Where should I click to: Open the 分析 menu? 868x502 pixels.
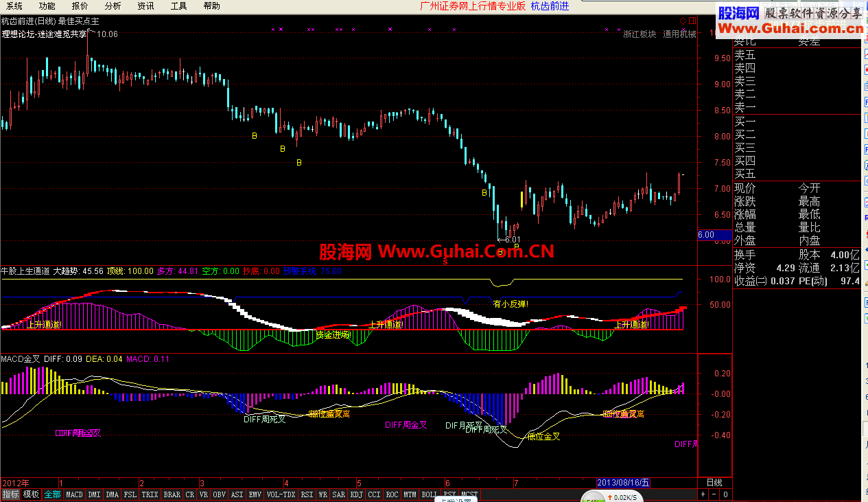(113, 6)
